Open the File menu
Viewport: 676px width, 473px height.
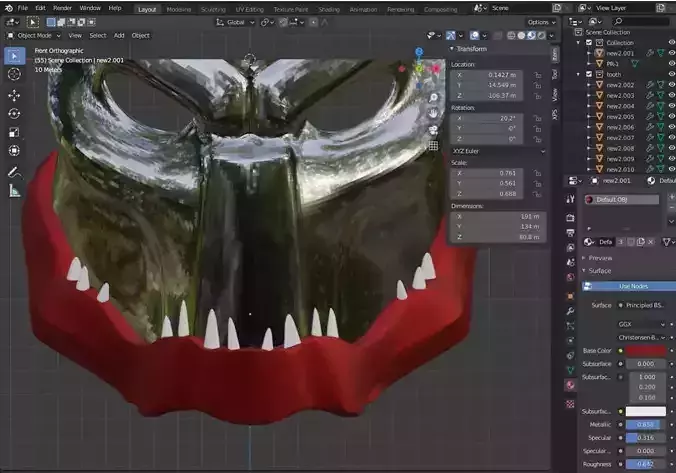pyautogui.click(x=22, y=8)
